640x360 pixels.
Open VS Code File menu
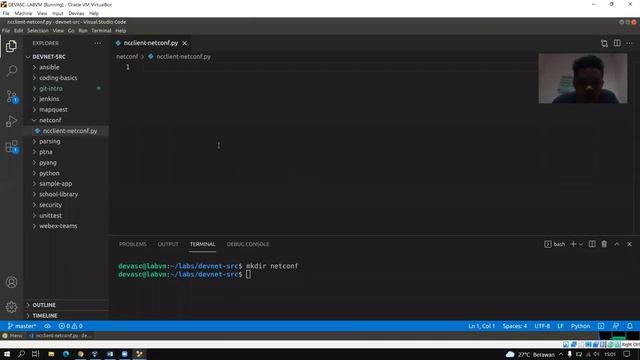click(6, 31)
